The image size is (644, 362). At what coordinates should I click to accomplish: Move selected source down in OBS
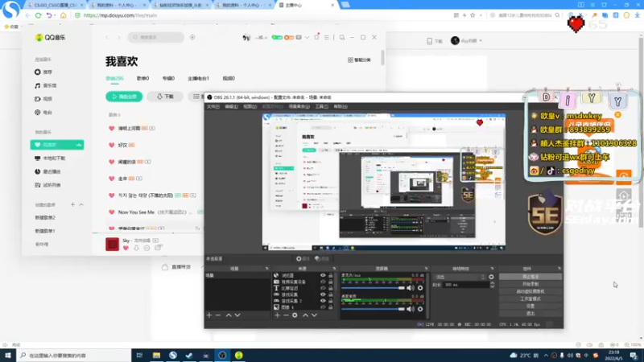point(314,315)
